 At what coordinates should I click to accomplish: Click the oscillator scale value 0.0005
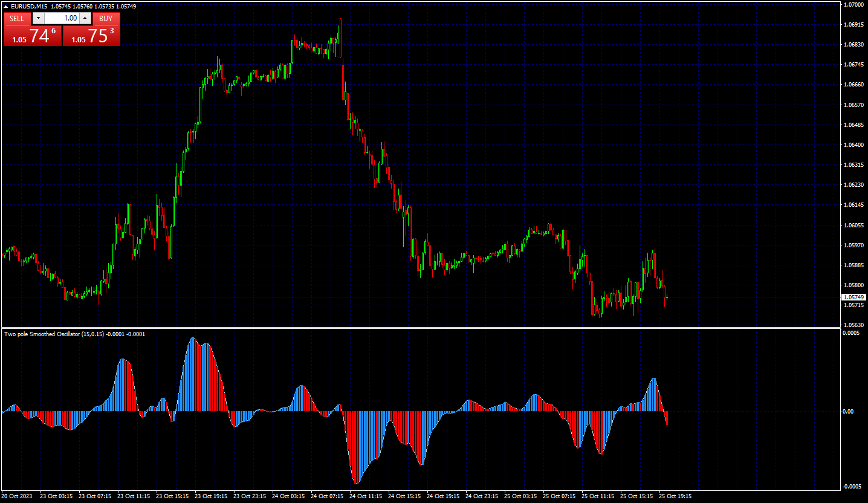pos(851,333)
